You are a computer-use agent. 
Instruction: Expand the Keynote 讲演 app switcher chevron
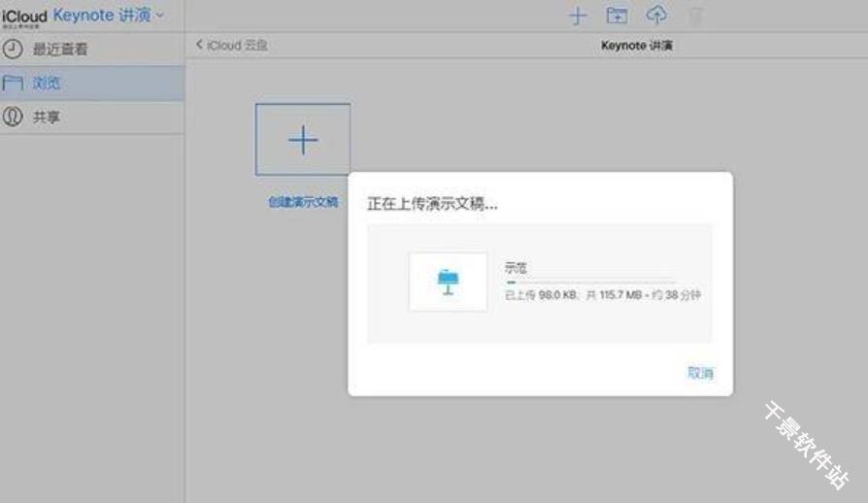(x=160, y=16)
